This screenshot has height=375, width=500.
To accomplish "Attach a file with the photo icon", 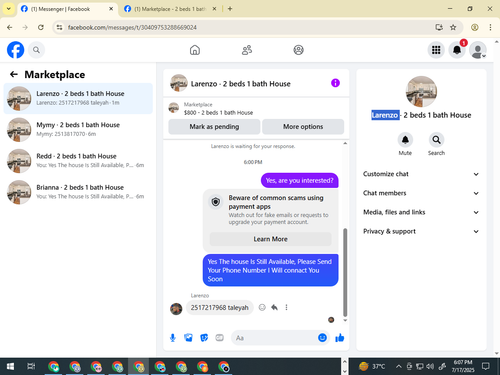I will (x=188, y=338).
